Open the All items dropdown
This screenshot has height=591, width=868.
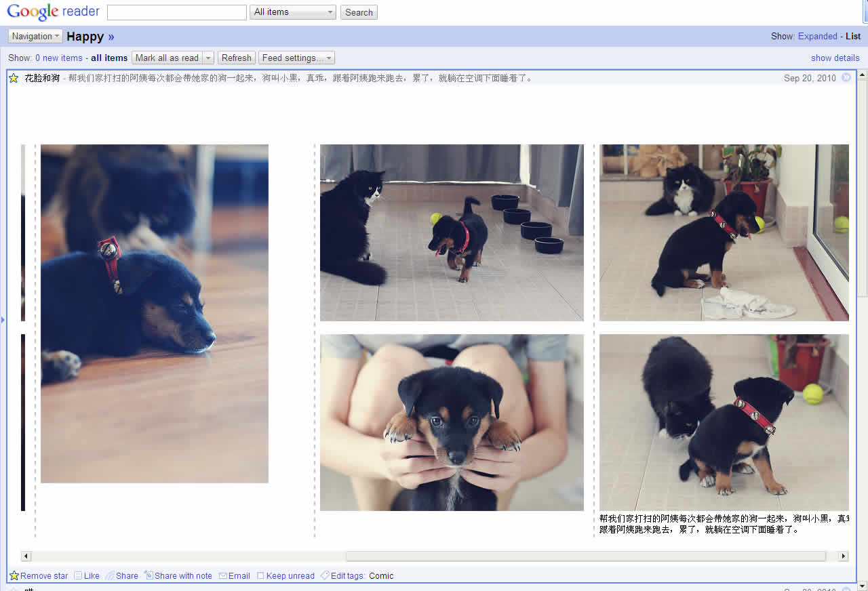coord(293,12)
